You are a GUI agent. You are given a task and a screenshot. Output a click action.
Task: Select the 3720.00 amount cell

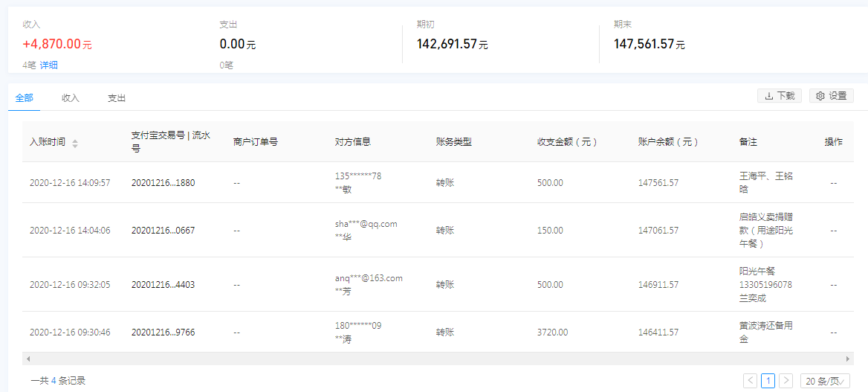[x=552, y=332]
